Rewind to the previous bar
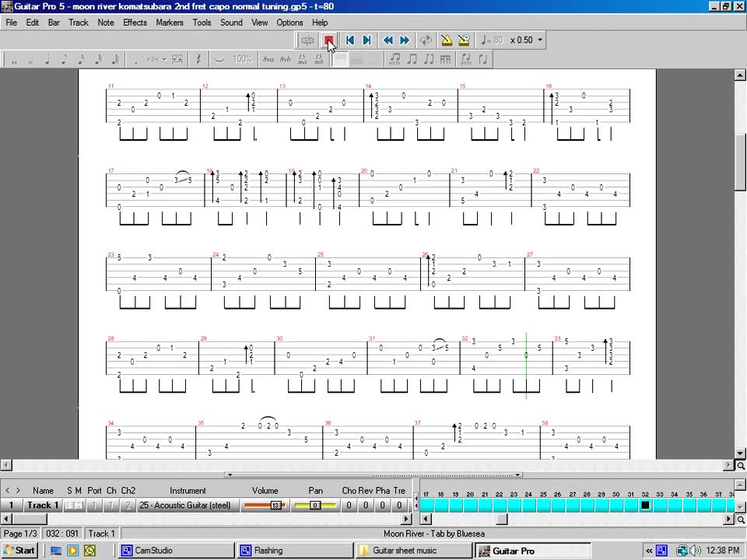Screen dimensions: 747x560 (x=388, y=40)
